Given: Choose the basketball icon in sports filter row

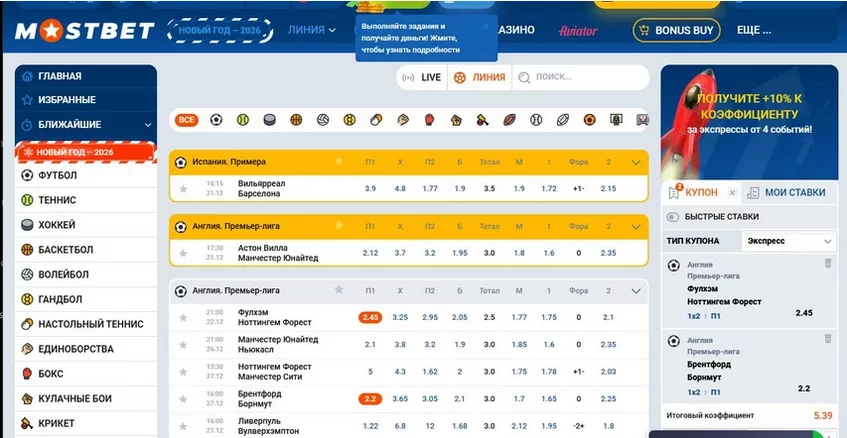Looking at the screenshot, I should click(x=296, y=120).
